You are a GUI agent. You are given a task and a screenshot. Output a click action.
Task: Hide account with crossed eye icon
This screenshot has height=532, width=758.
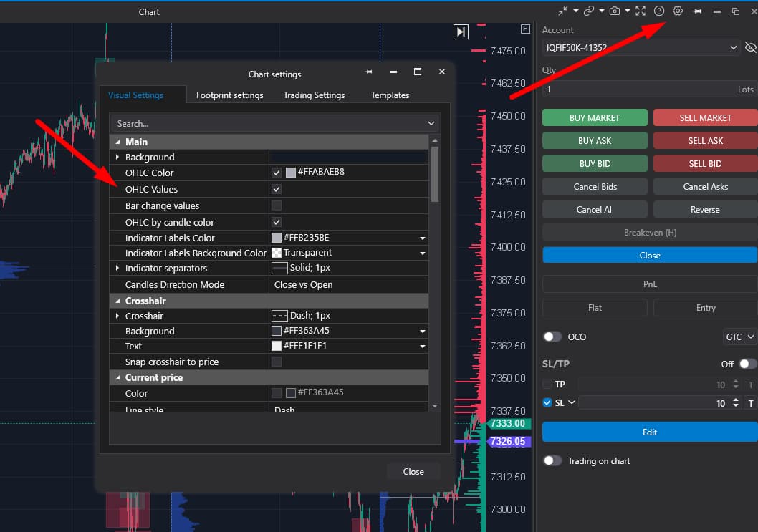pos(750,47)
